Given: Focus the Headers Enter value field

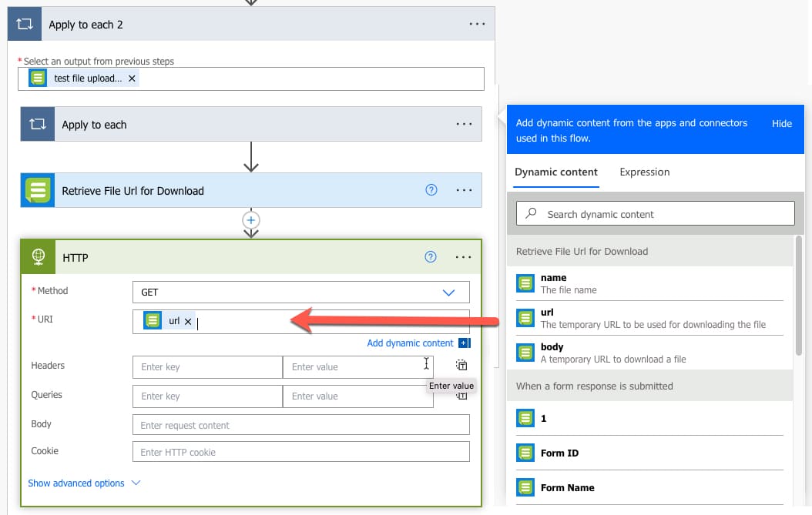Looking at the screenshot, I should (357, 367).
